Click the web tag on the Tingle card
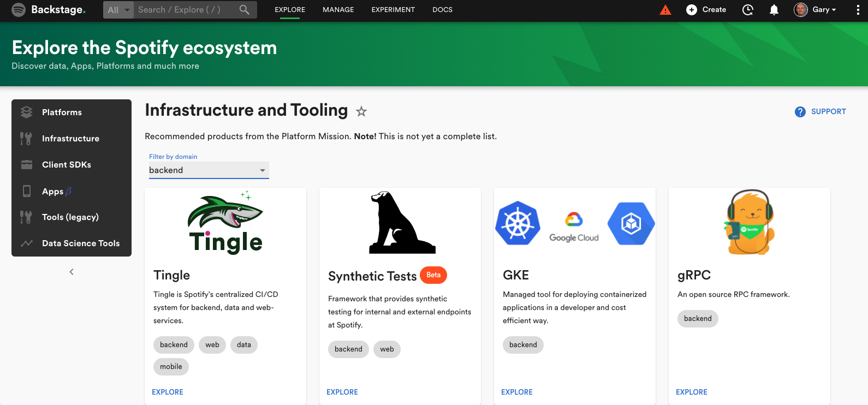 tap(212, 345)
